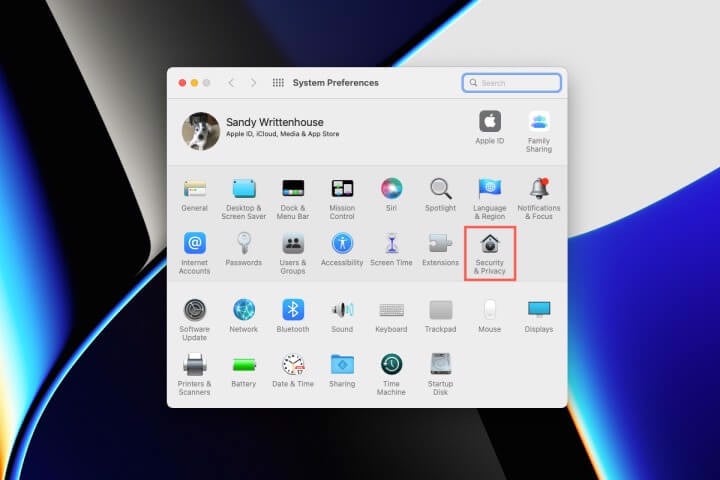This screenshot has height=480, width=720.
Task: Close the System Preferences window
Action: 182,83
